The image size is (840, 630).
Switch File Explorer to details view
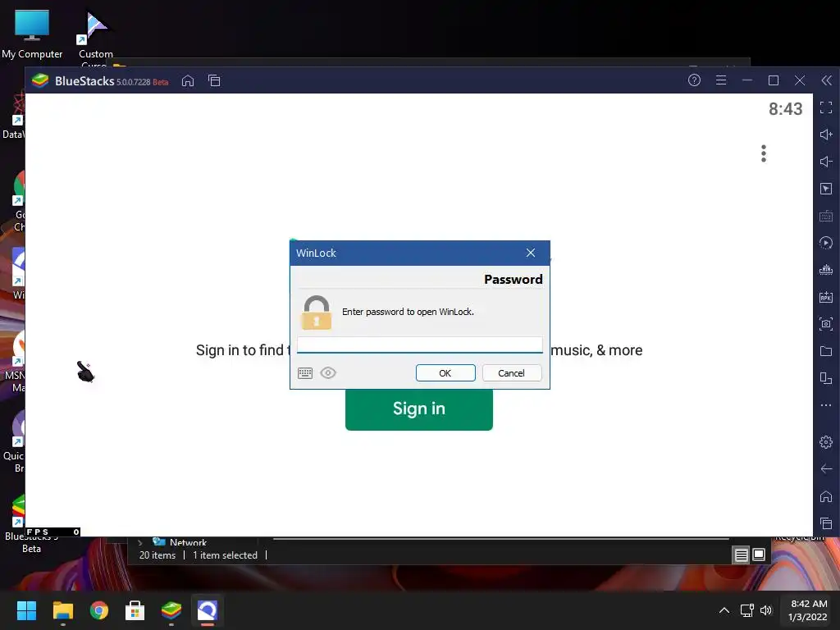(x=741, y=555)
